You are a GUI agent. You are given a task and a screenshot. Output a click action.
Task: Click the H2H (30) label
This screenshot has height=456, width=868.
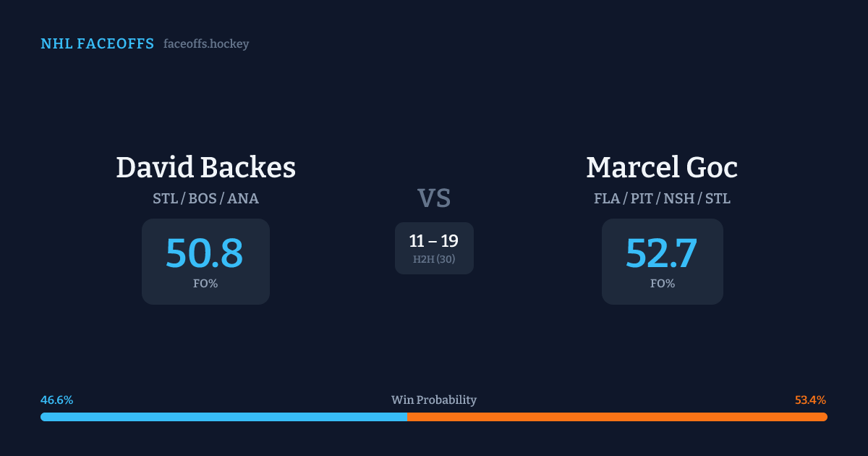click(x=434, y=259)
